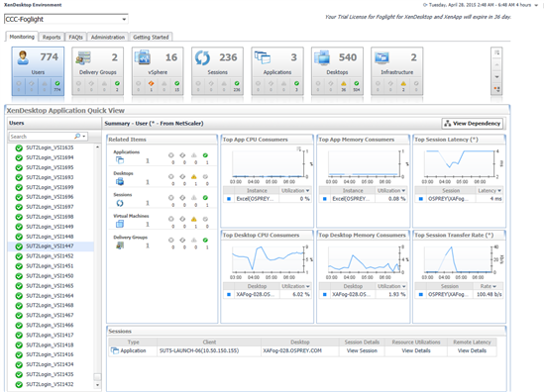The height and width of the screenshot is (392, 545).
Task: Click the Top Session Transfer Rate chart
Action: (x=459, y=259)
